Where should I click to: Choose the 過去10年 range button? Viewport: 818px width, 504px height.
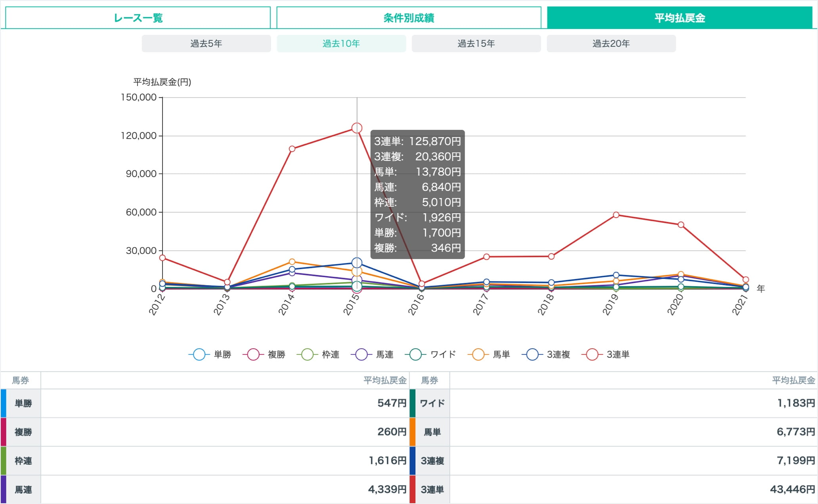click(x=341, y=44)
